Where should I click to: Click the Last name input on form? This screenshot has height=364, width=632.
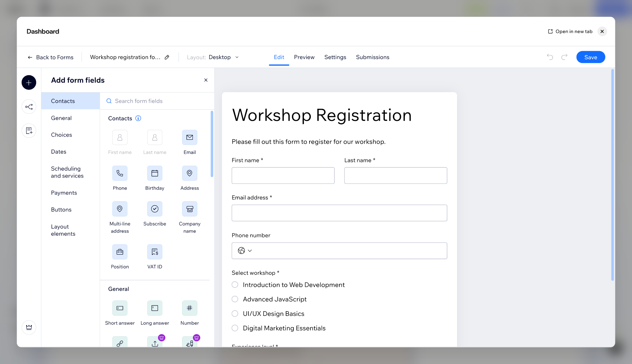[x=396, y=176]
